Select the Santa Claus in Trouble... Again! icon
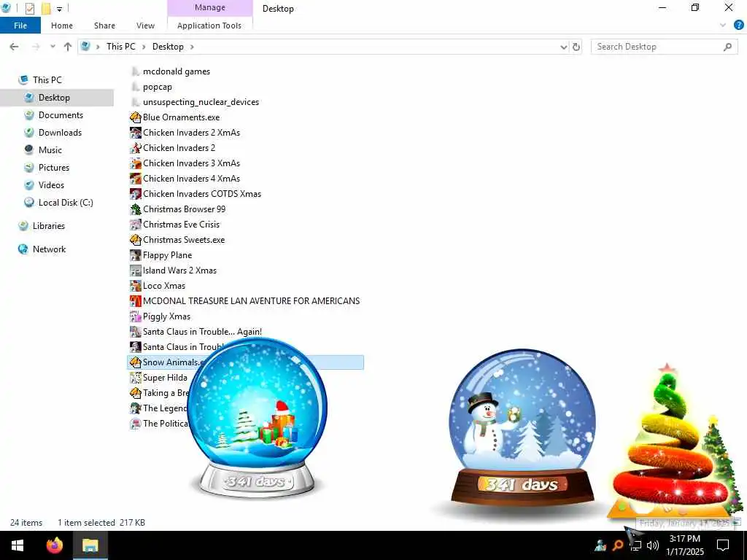Viewport: 747px width, 560px height. 135,332
